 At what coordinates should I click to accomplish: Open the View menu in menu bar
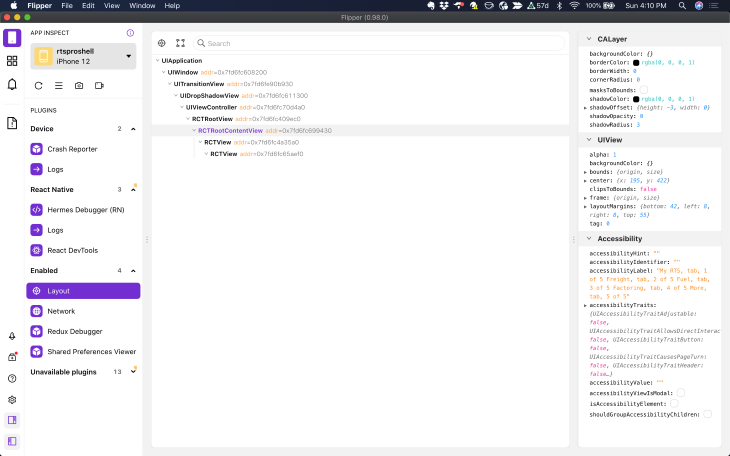pyautogui.click(x=112, y=6)
